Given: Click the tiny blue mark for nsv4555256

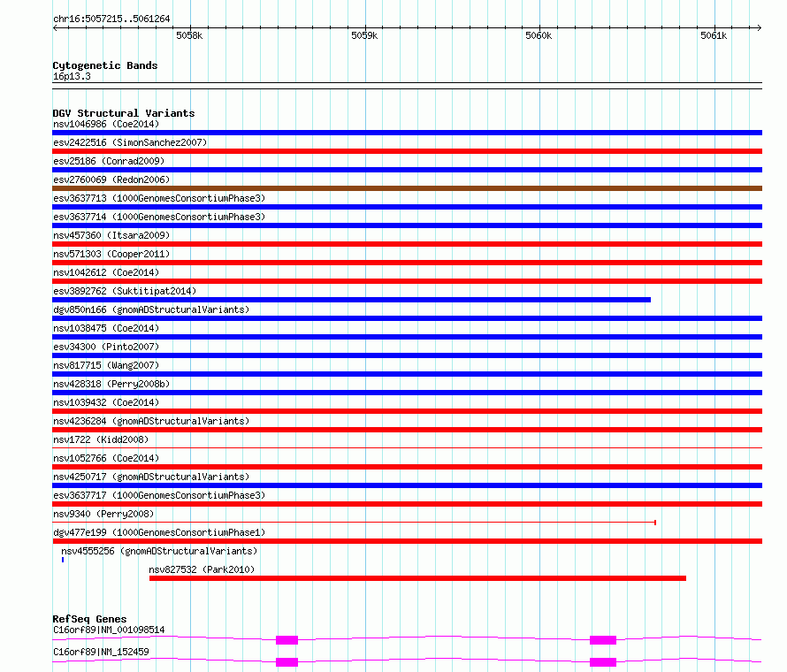Looking at the screenshot, I should (63, 560).
